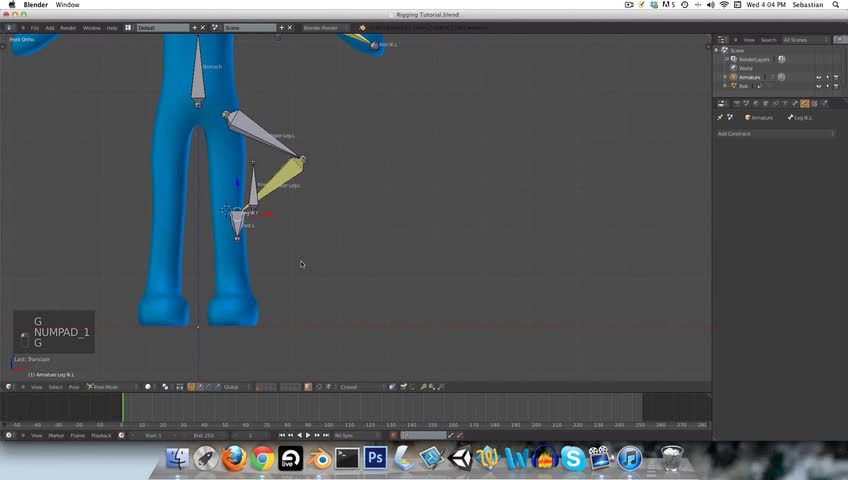Screen dimensions: 848x480
Task: Toggle automatic keyframe record button
Action: pyautogui.click(x=394, y=435)
